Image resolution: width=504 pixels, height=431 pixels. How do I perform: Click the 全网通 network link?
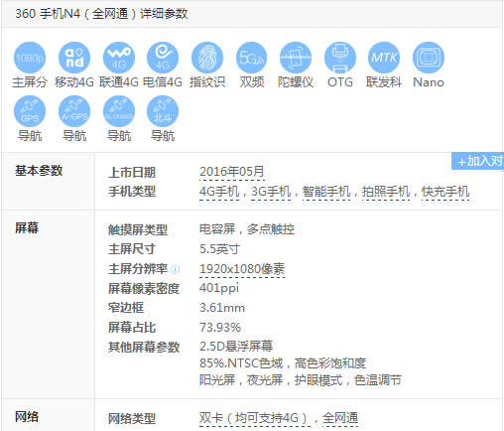click(340, 418)
